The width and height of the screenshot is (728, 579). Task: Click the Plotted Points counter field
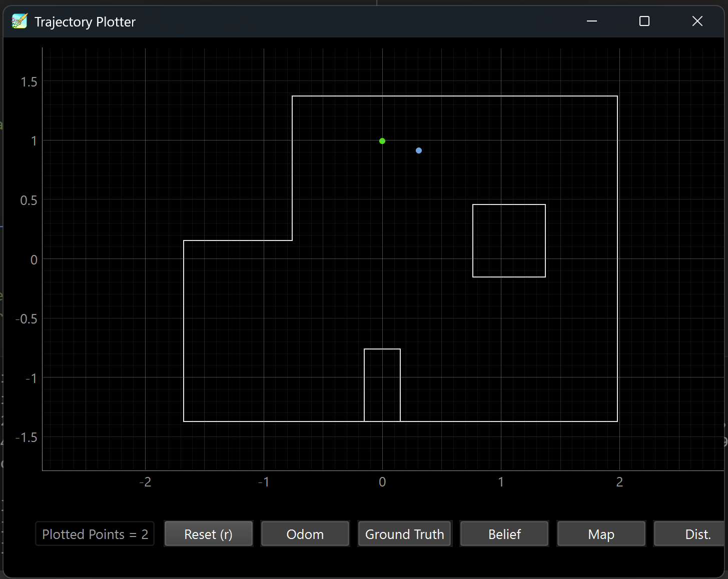[x=95, y=534]
